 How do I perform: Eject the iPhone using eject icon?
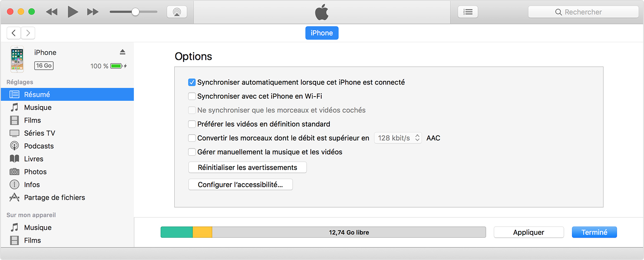coord(122,52)
